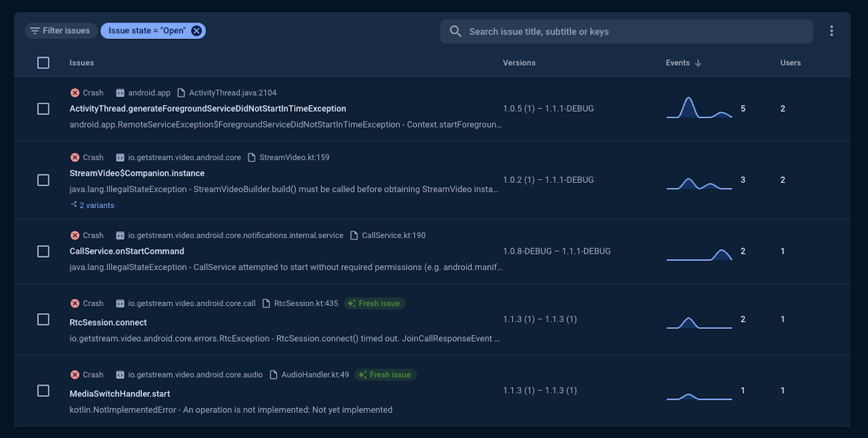868x438 pixels.
Task: Click file icon next to StreamVideo.kt:159
Action: click(252, 157)
